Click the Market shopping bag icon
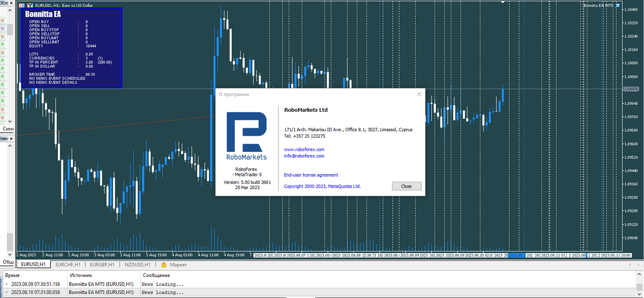This screenshot has height=298, width=644. click(x=163, y=265)
